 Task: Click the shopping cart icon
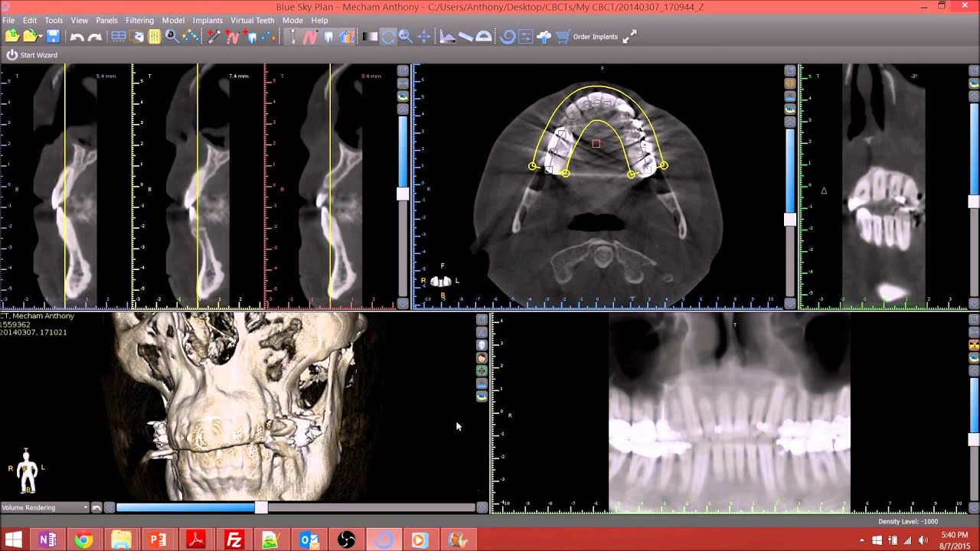click(563, 36)
